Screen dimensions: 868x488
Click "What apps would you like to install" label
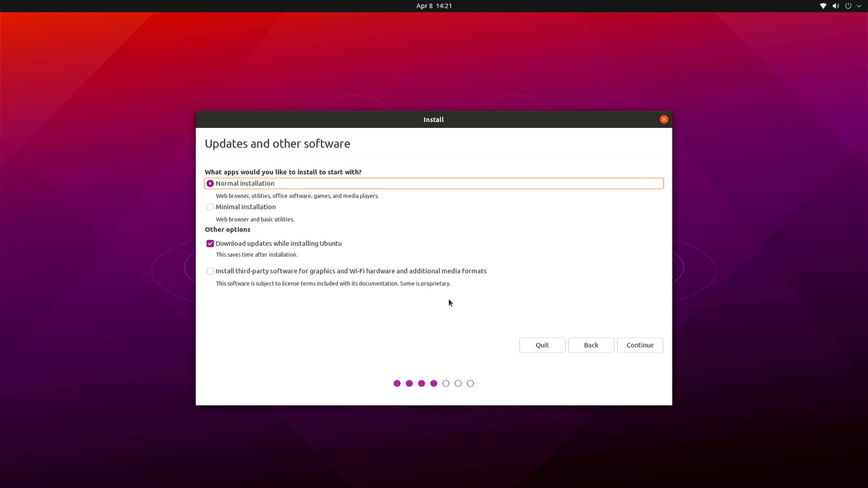pos(283,172)
